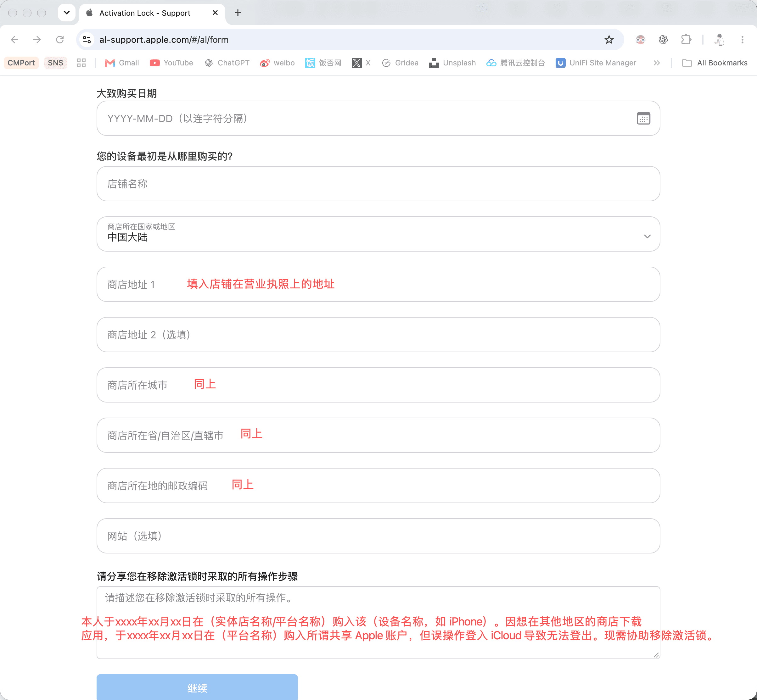Open the 腾讯云控制台 bookmark link
757x700 pixels.
click(516, 63)
